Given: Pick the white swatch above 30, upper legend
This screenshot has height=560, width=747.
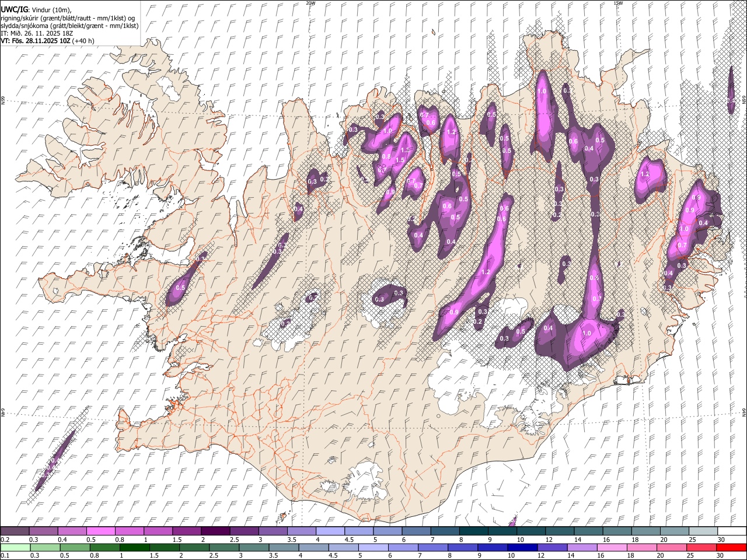Looking at the screenshot, I should (x=732, y=531).
